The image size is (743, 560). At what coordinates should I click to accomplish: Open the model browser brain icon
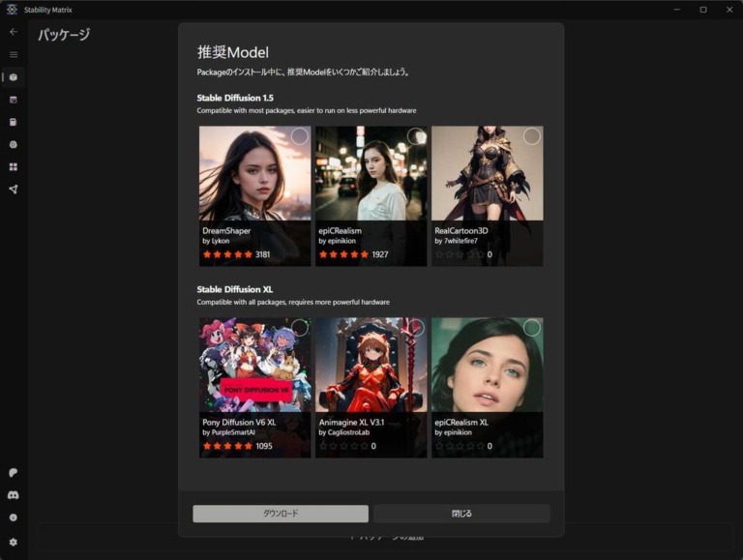pos(14,144)
